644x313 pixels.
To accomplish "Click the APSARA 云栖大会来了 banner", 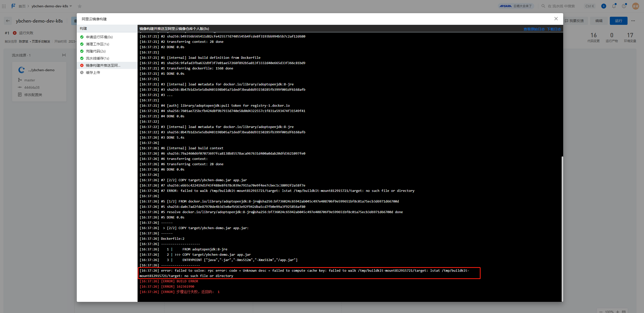I will pyautogui.click(x=516, y=6).
